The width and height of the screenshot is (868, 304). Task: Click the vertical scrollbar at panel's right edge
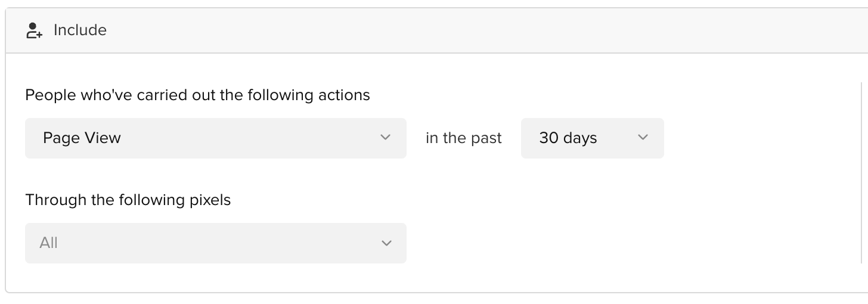click(862, 172)
